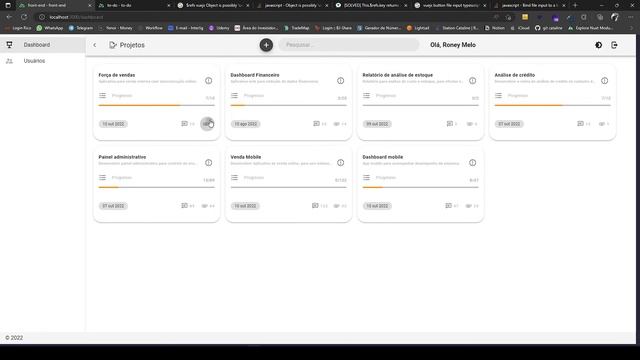The height and width of the screenshot is (360, 640).
Task: Click date chip on Venda Mobile card
Action: pyautogui.click(x=245, y=206)
